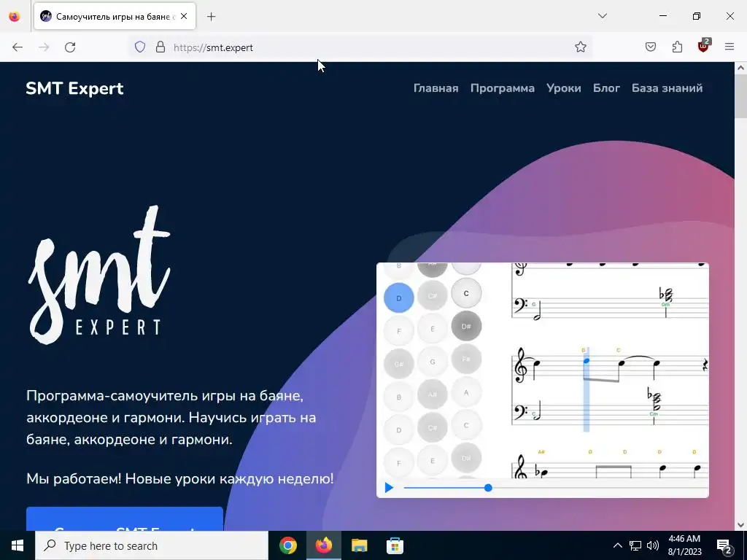Open a new tab with the plus button
Screen dimensions: 747x560
212,17
